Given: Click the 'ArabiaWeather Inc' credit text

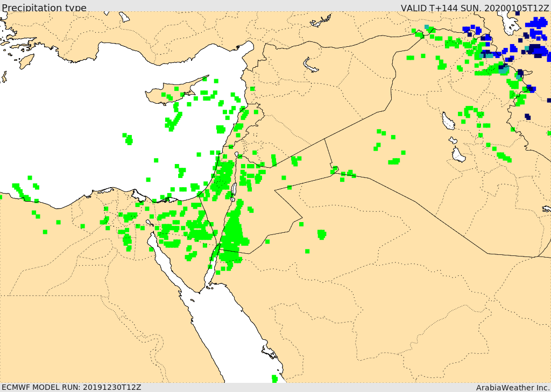Looking at the screenshot, I should coord(513,388).
